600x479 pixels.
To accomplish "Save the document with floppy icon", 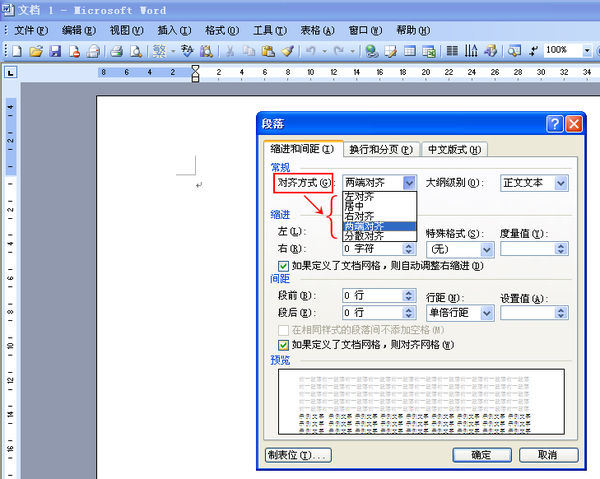I will (x=55, y=51).
